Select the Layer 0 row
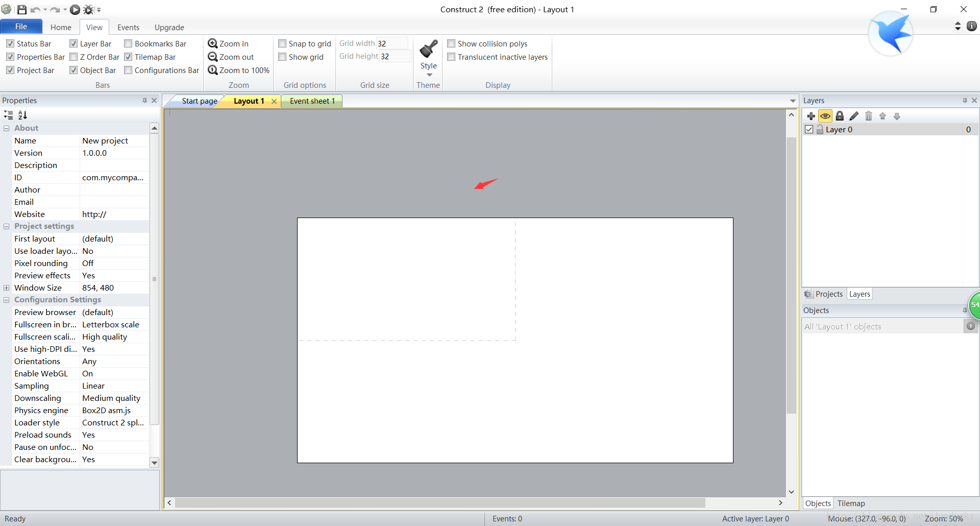The width and height of the screenshot is (980, 526). point(890,129)
